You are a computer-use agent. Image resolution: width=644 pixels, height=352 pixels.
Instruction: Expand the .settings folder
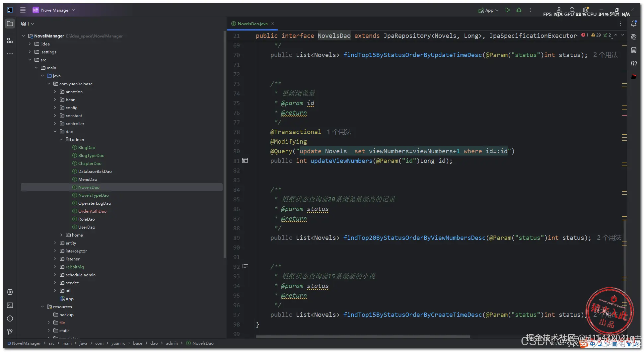point(30,52)
